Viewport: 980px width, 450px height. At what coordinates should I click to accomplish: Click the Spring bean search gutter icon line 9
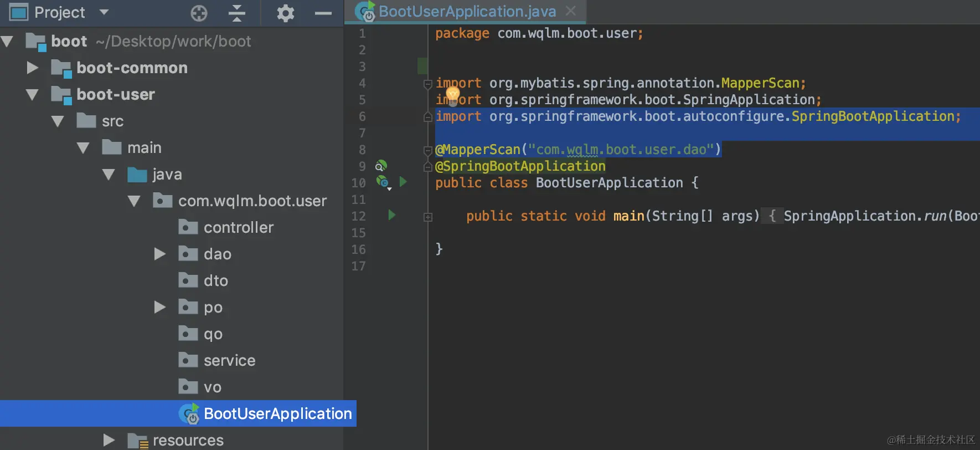coord(381,166)
